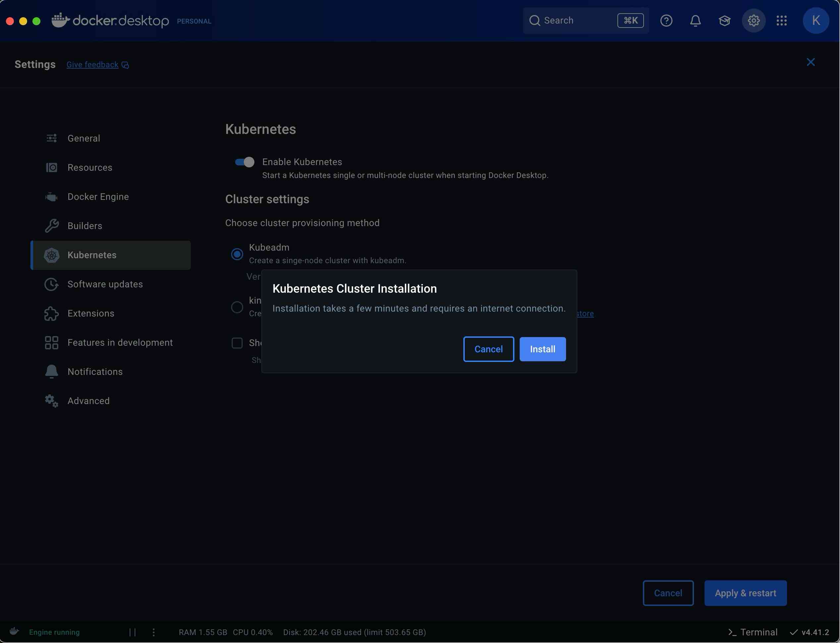Open the apps grid icon
840x643 pixels.
click(781, 21)
